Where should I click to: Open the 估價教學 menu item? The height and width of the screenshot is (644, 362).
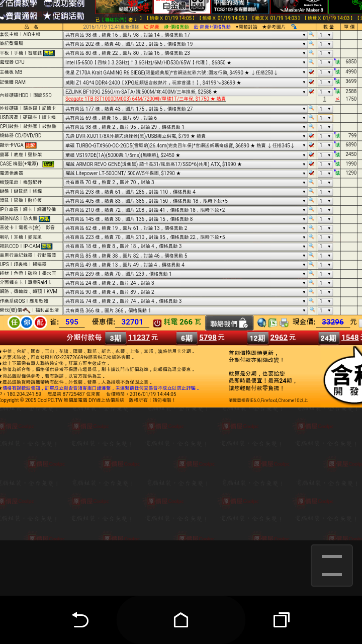(18, 4)
